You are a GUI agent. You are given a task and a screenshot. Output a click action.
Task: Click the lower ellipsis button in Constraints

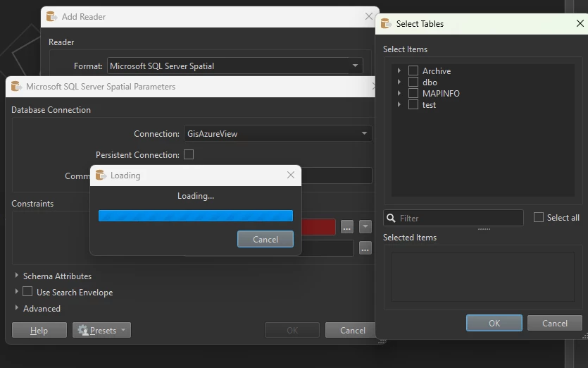pyautogui.click(x=365, y=248)
